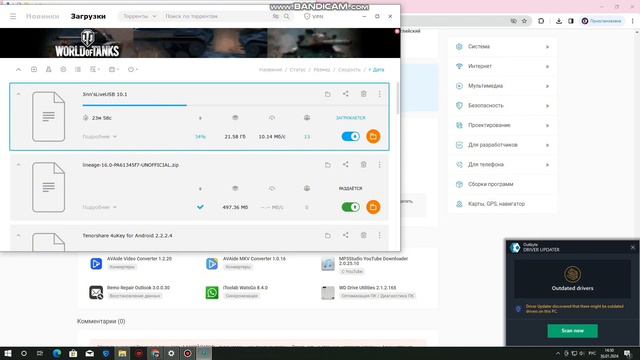Screen dimensions: 640x360
Task: Click the World of Tanks banner ad
Action: coord(200,43)
